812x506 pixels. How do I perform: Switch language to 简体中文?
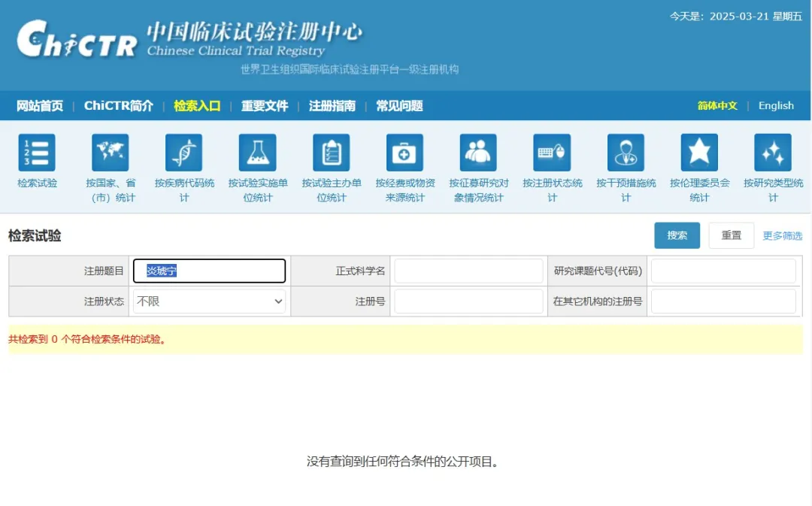click(x=717, y=106)
